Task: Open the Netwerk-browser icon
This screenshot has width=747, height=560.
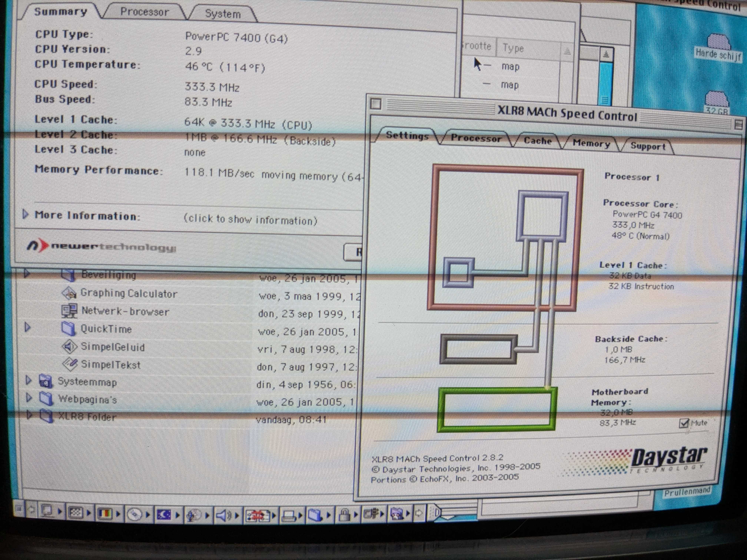Action: 69,311
